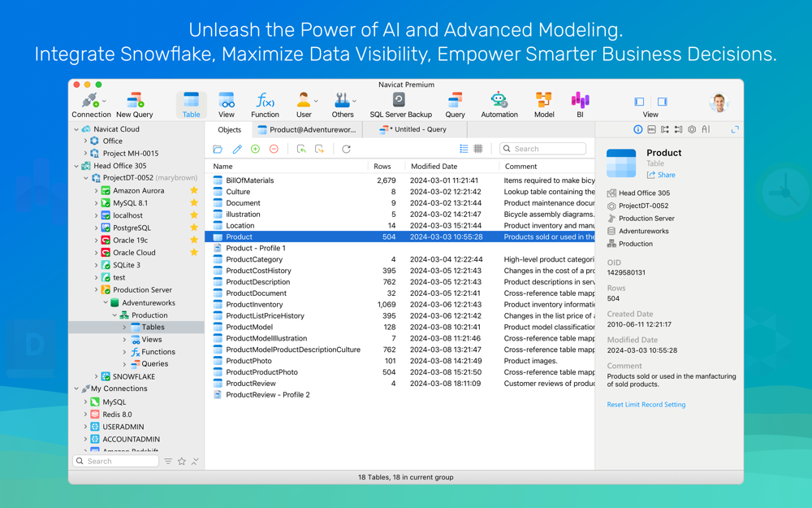
Task: Toggle the right info pane visibility
Action: pyautogui.click(x=663, y=102)
